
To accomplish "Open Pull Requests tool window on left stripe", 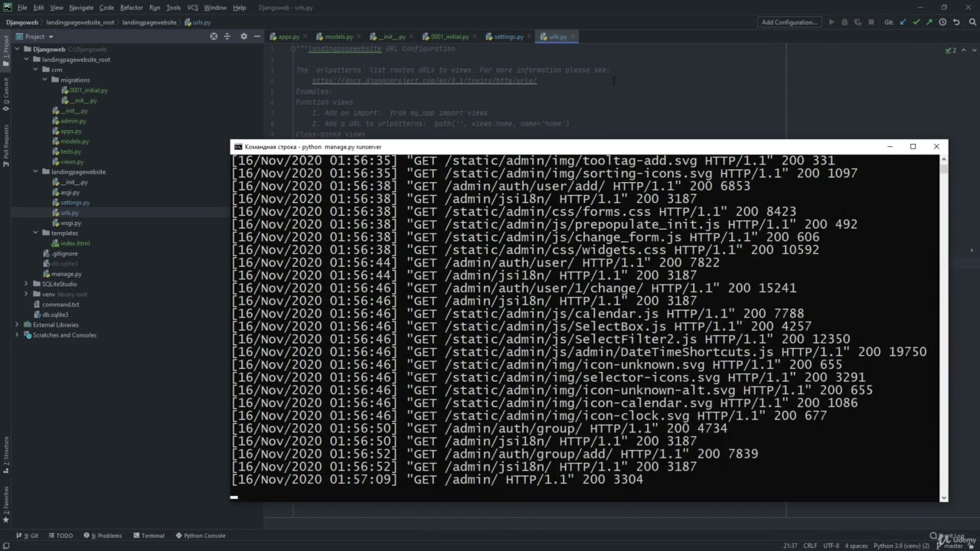I will [6, 145].
